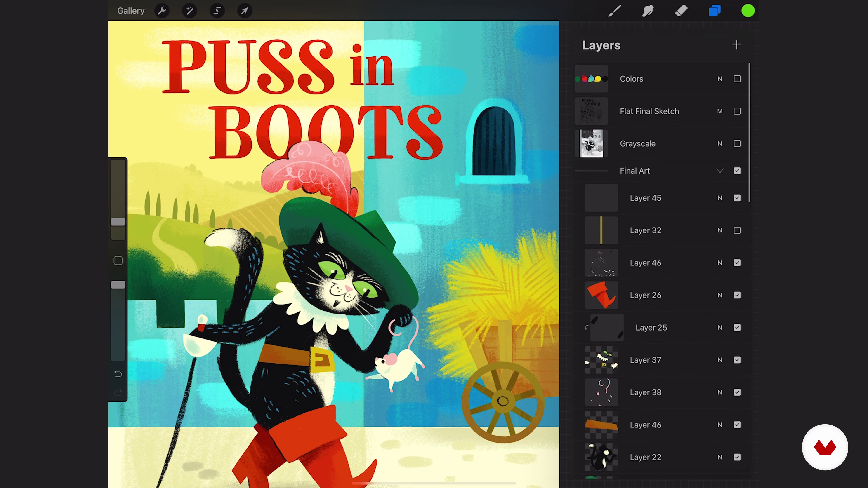Click the brush opacity slider handle
Viewport: 868px width, 488px height.
[x=118, y=285]
